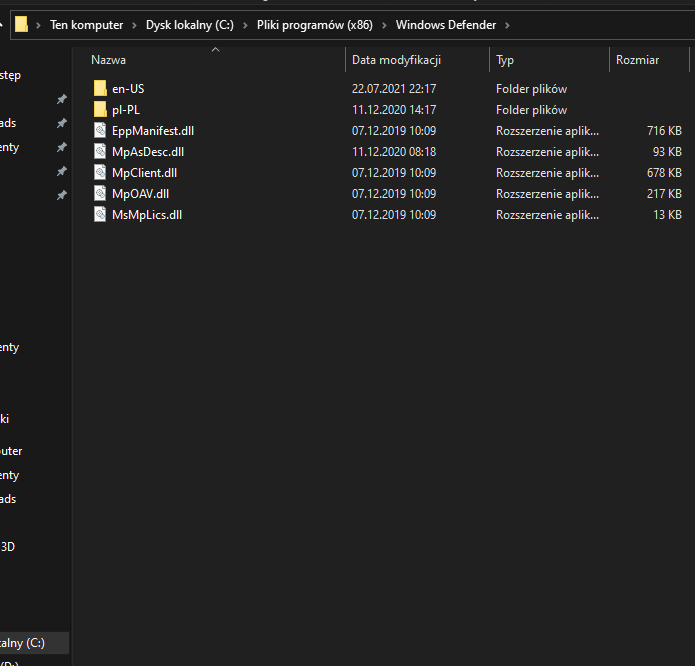Select the EppManifest.dll file name

(153, 131)
